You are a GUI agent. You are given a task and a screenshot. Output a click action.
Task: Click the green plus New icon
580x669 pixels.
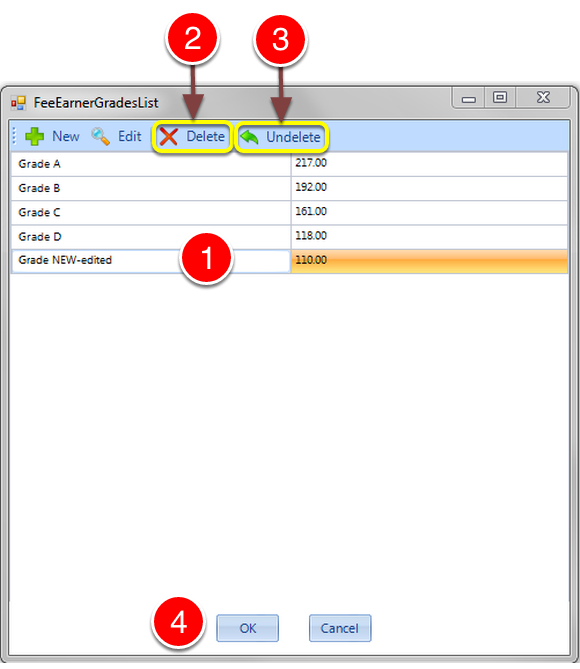point(35,137)
